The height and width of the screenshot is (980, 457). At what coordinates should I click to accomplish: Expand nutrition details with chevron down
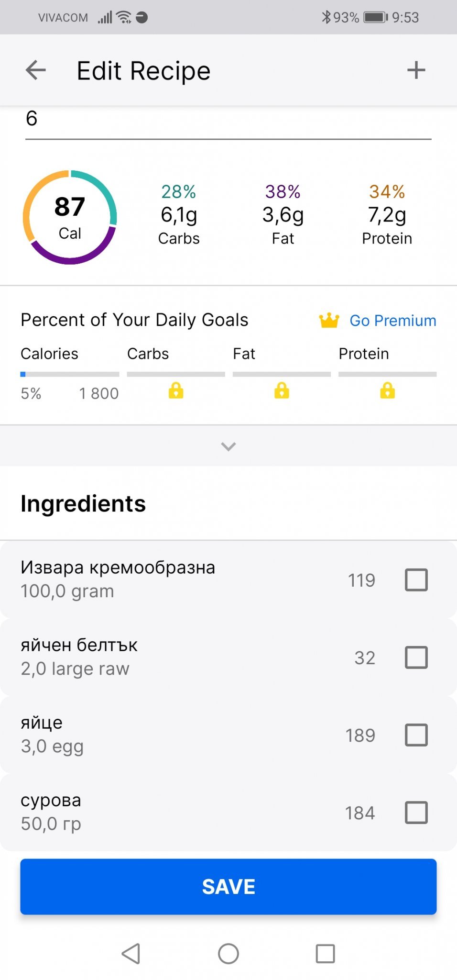click(x=228, y=446)
